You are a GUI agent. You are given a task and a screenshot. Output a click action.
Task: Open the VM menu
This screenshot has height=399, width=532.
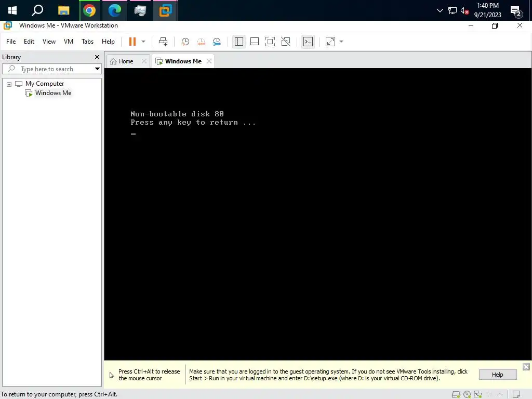[x=69, y=42]
